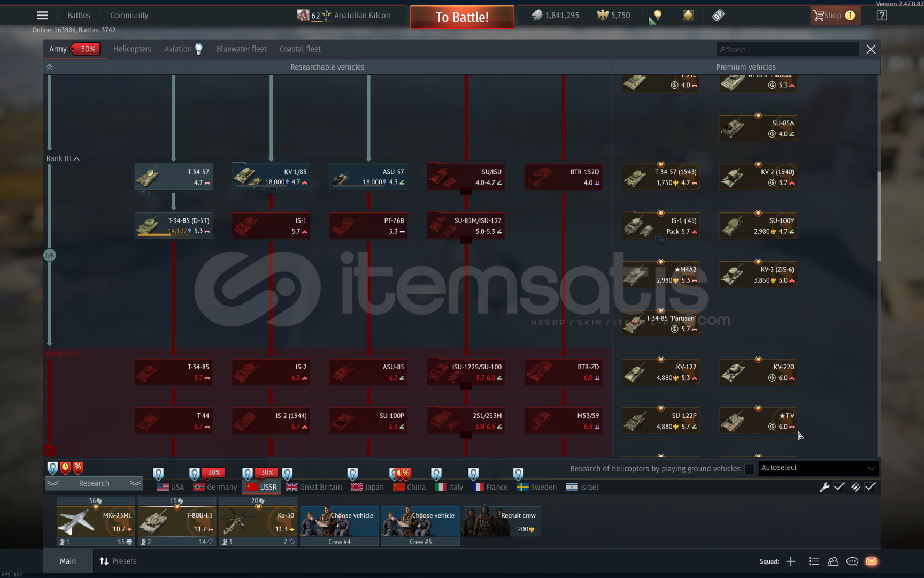The image size is (924, 578).
Task: Expand the ISU-122S/SU-100 vehicle group
Action: tap(466, 385)
